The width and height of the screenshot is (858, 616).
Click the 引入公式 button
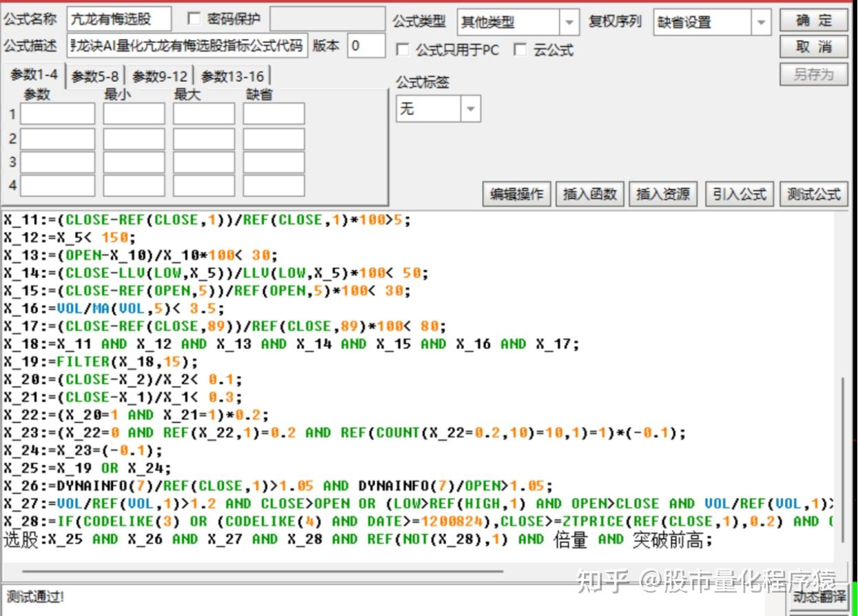pos(740,194)
